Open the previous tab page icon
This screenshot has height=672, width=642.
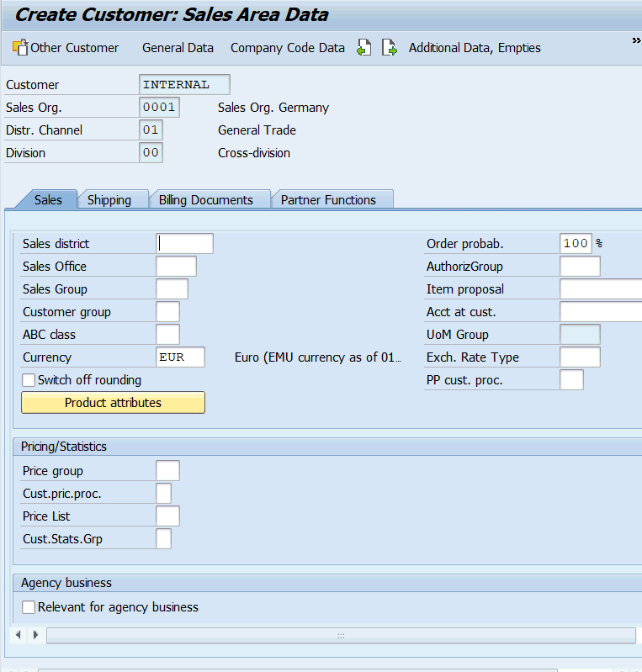coord(364,47)
